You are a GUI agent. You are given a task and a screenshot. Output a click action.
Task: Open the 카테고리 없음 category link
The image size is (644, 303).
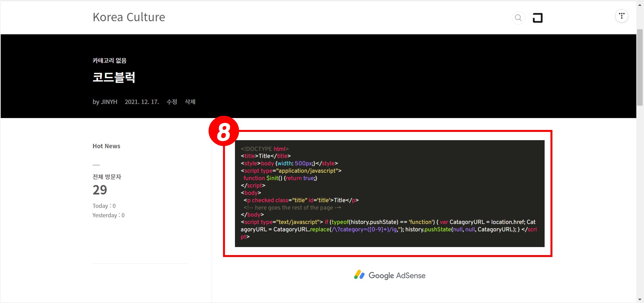click(x=110, y=60)
